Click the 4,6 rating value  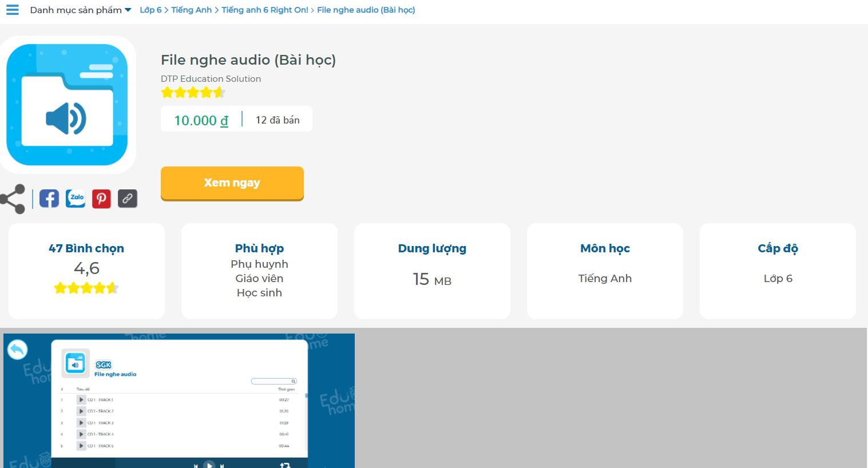tap(86, 268)
